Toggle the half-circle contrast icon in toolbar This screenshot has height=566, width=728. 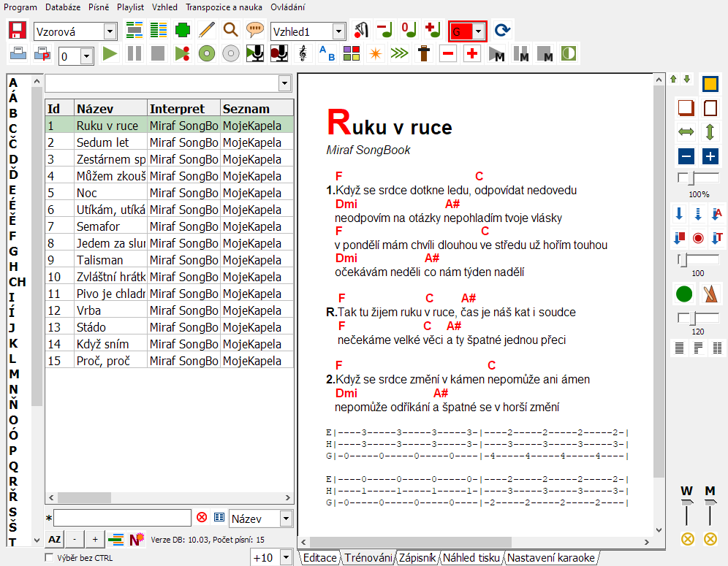(569, 54)
